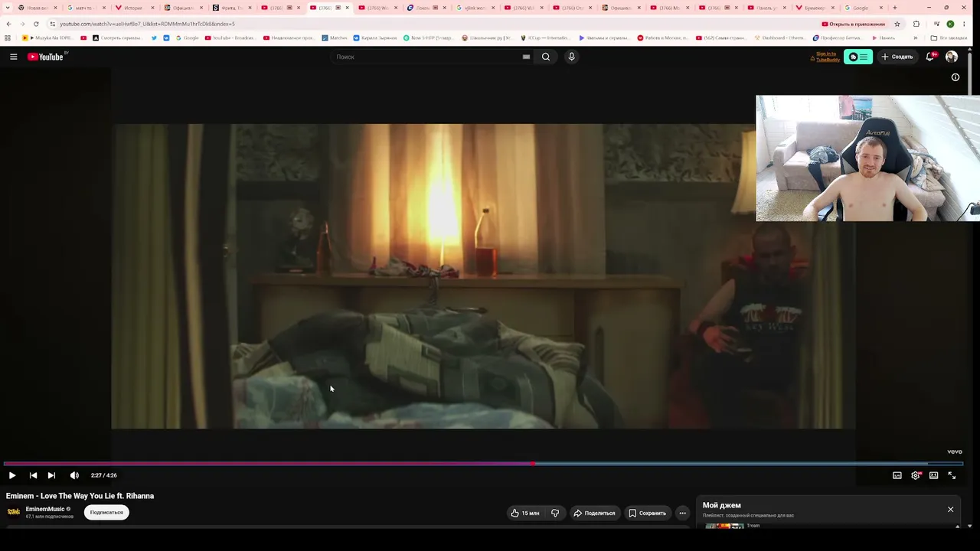Open the Все закладки folder

[x=949, y=37]
